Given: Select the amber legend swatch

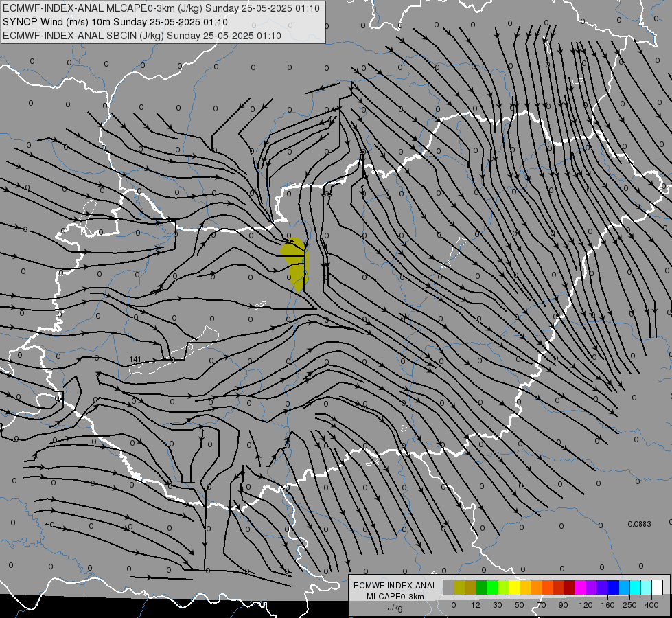Looking at the screenshot, I should point(525,587).
